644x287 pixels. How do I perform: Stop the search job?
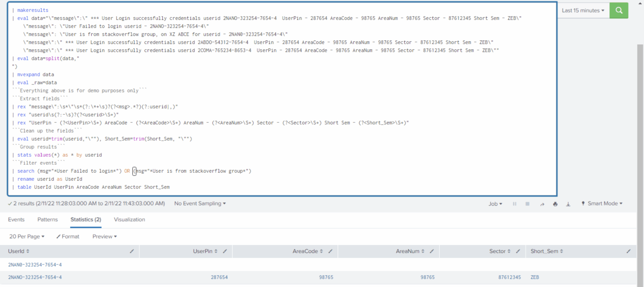[528, 204]
